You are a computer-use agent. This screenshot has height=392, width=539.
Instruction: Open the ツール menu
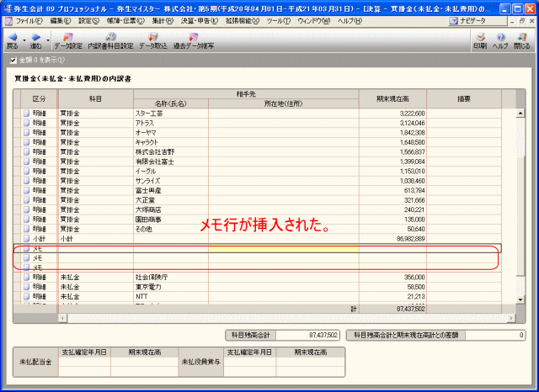(278, 21)
